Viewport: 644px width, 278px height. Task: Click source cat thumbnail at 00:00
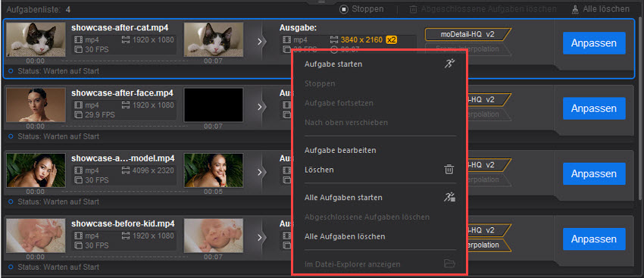point(36,39)
